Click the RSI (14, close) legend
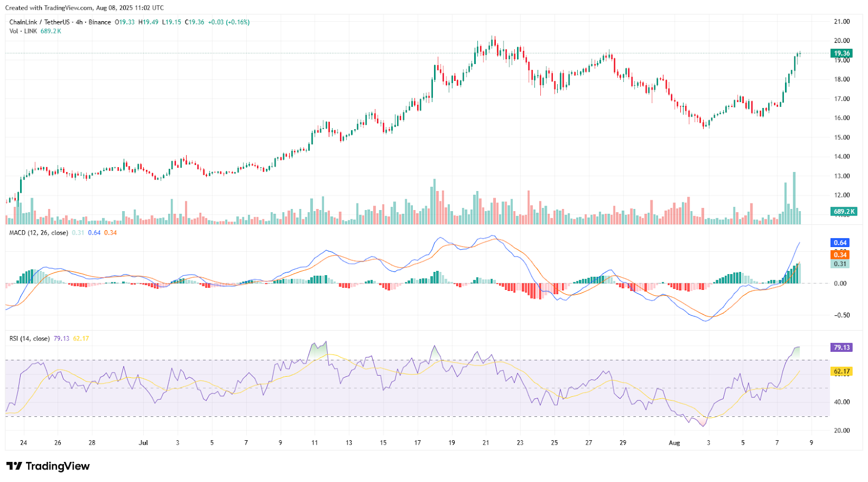Image resolution: width=868 pixels, height=482 pixels. click(x=29, y=339)
